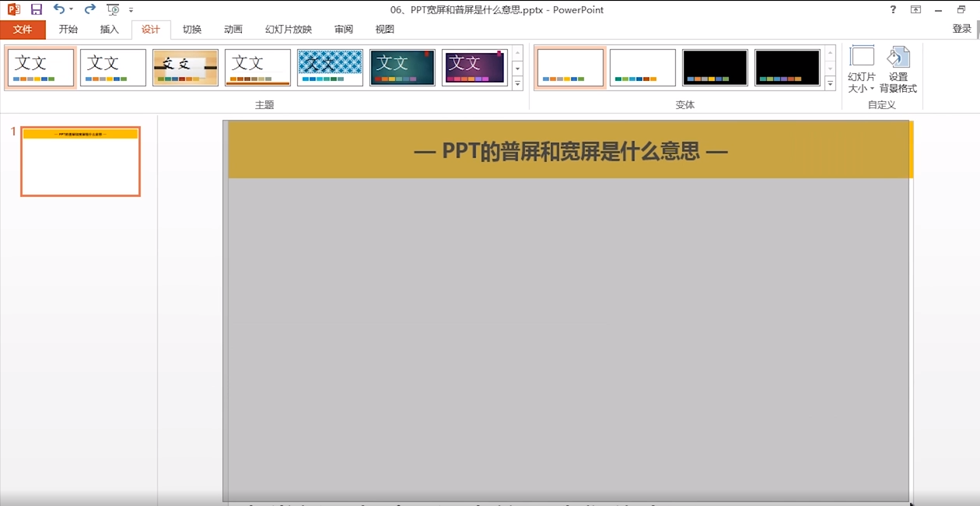Switch to the 视图 tab
The width and height of the screenshot is (980, 506).
(x=385, y=30)
